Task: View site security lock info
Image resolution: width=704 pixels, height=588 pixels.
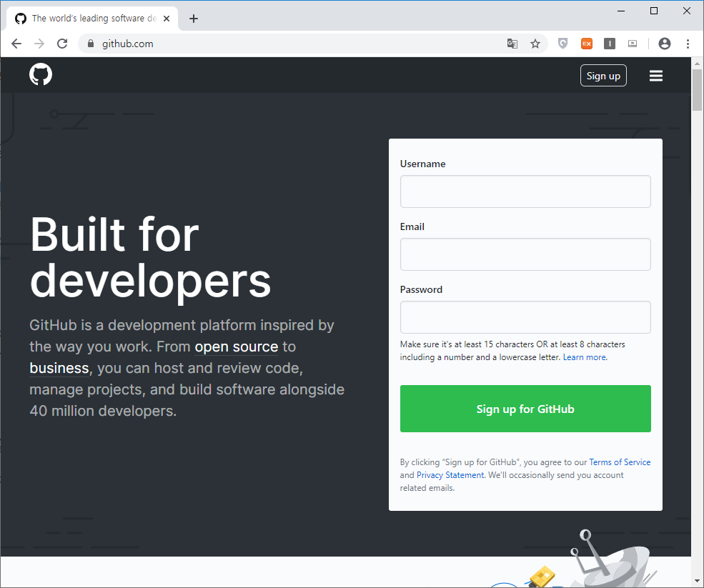Action: (x=91, y=44)
